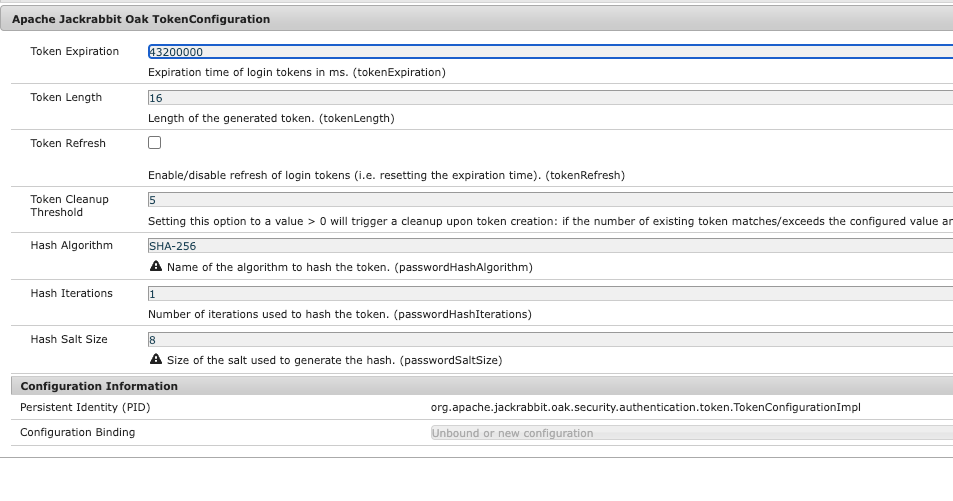The height and width of the screenshot is (501, 953).
Task: Click the Hash Salt Size input field
Action: [548, 340]
